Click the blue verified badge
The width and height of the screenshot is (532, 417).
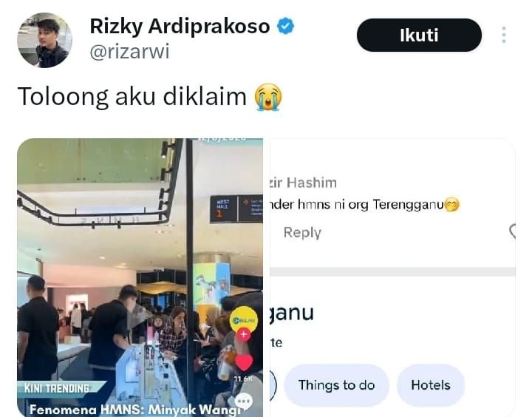click(286, 26)
